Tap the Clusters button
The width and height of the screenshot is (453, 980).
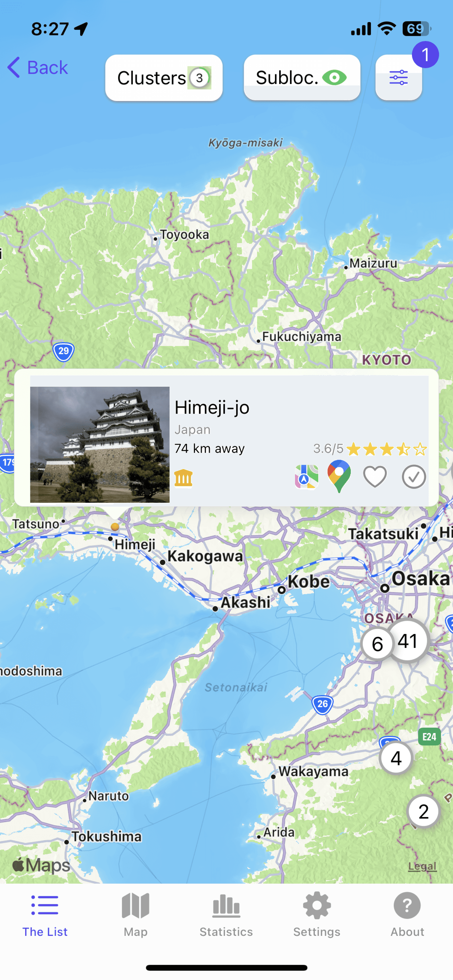click(x=164, y=78)
